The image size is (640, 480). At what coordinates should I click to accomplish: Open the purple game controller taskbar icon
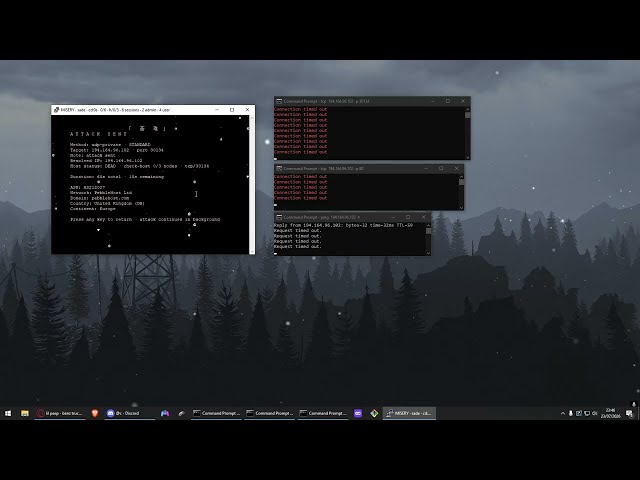(165, 413)
